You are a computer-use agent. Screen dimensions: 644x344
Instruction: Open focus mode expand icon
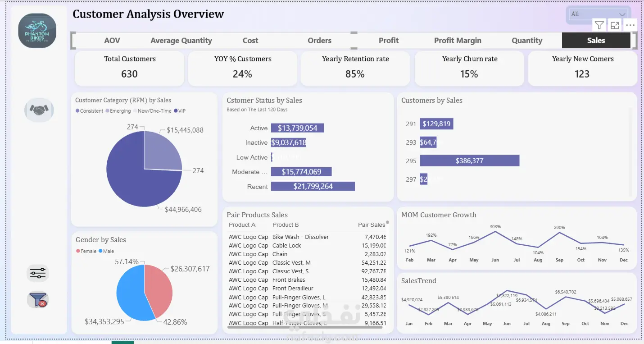click(615, 25)
